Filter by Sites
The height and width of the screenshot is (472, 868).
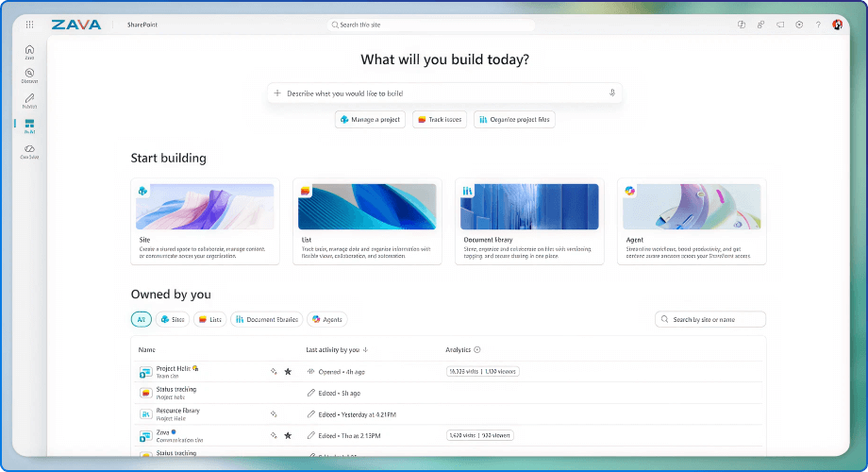(172, 320)
